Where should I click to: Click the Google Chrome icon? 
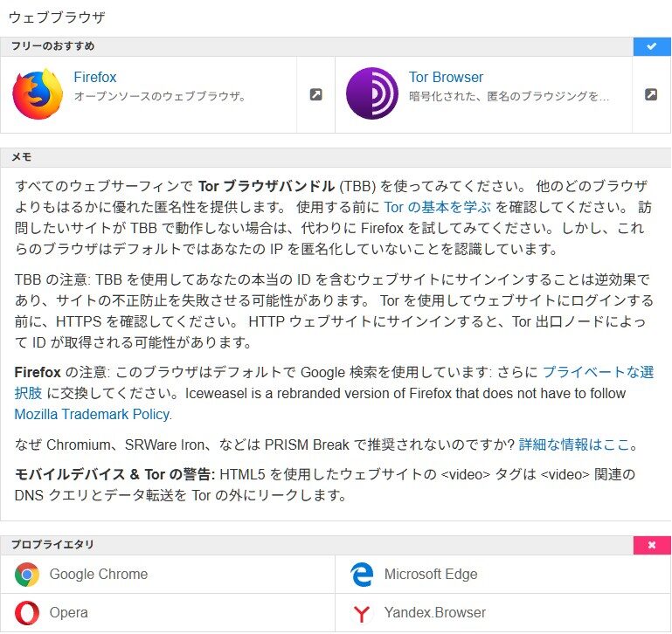pyautogui.click(x=27, y=575)
